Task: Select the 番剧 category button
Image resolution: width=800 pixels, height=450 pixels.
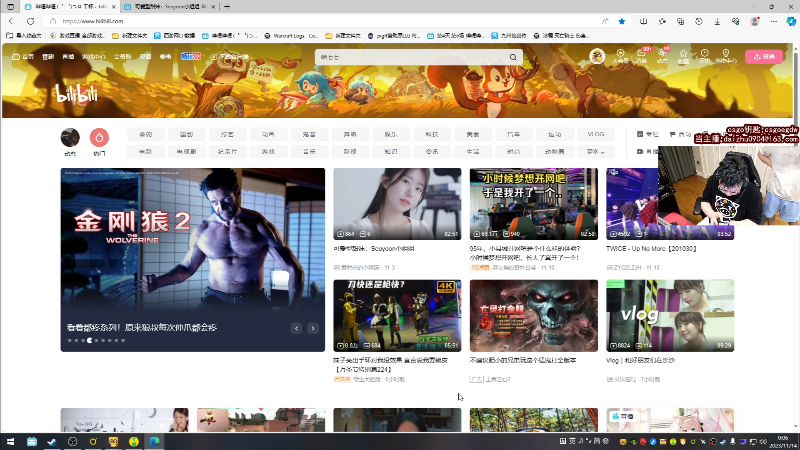Action: tap(146, 134)
